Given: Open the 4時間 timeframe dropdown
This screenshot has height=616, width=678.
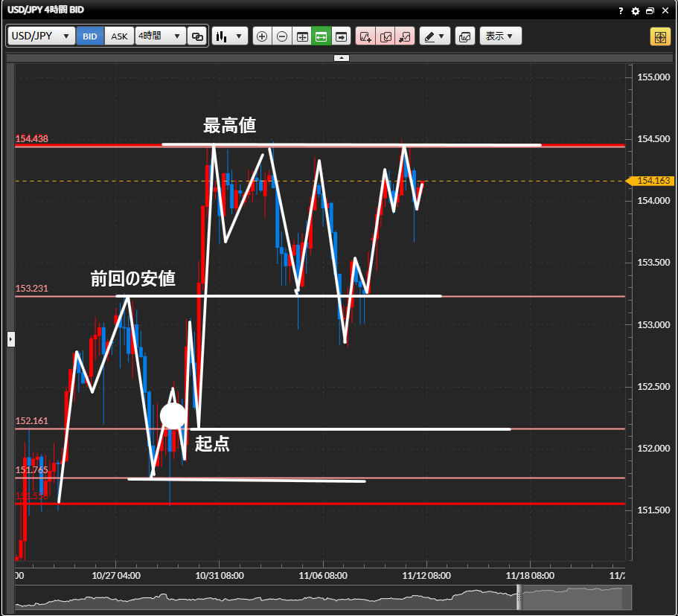Looking at the screenshot, I should pos(160,36).
